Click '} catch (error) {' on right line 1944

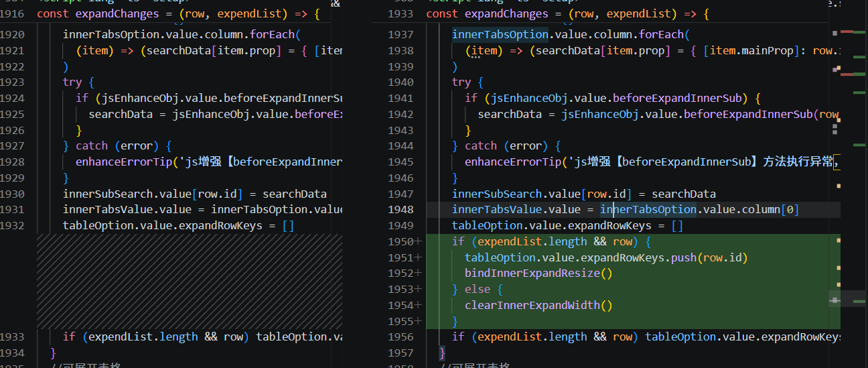[x=507, y=145]
